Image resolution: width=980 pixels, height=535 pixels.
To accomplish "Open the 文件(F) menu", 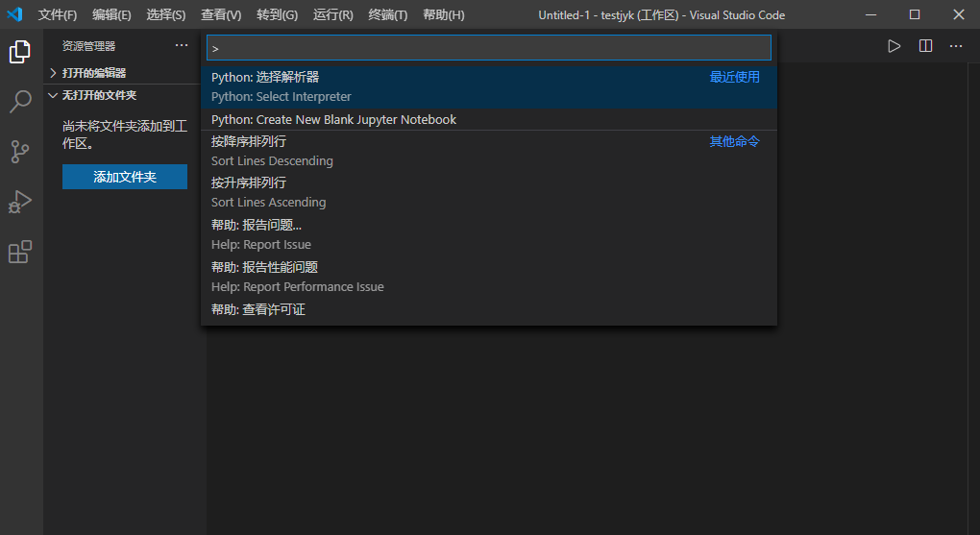I will tap(58, 15).
